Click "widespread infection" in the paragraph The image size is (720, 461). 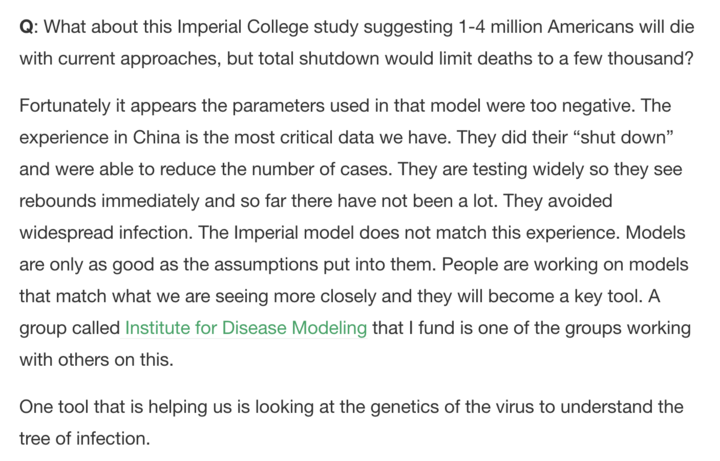point(105,233)
